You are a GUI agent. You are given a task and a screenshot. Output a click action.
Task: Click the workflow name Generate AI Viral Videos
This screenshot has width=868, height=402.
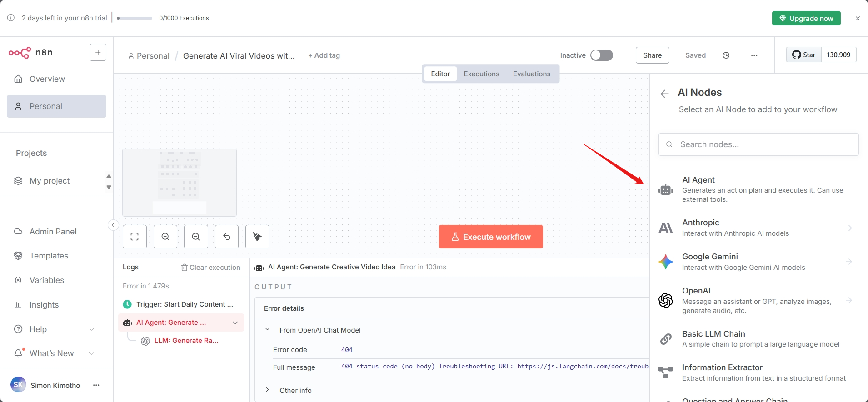(239, 56)
